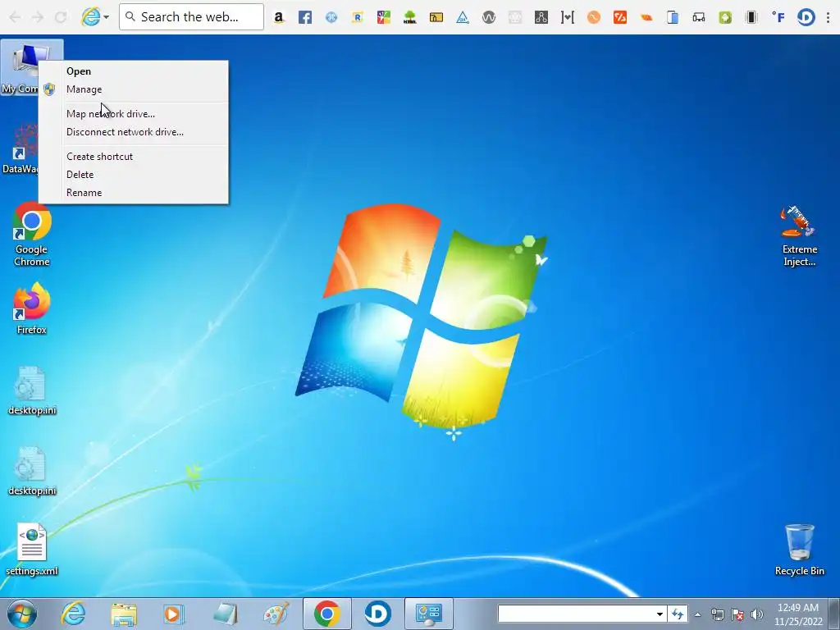840x630 pixels.
Task: Launch Internet Explorer from taskbar
Action: point(73,614)
